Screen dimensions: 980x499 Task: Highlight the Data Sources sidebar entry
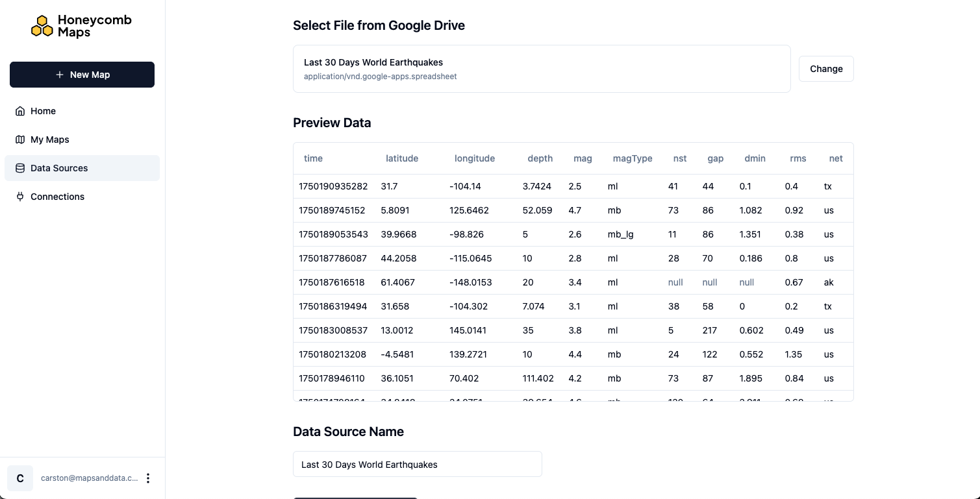(x=59, y=168)
